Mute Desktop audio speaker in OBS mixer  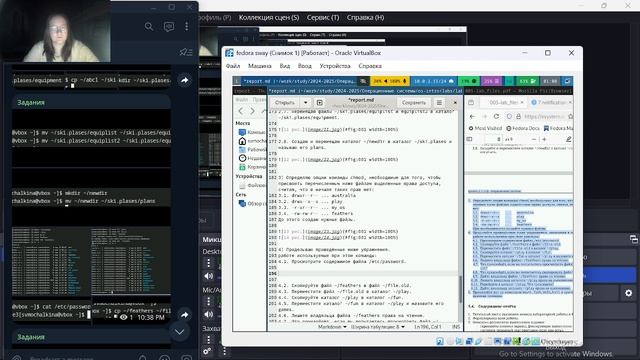tap(209, 276)
